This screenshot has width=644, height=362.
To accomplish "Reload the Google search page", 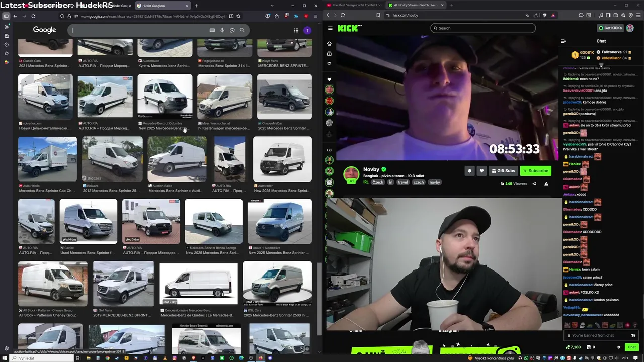I will coord(33,16).
